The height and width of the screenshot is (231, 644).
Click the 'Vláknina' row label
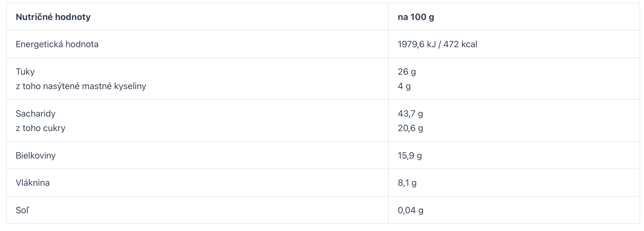tap(33, 183)
